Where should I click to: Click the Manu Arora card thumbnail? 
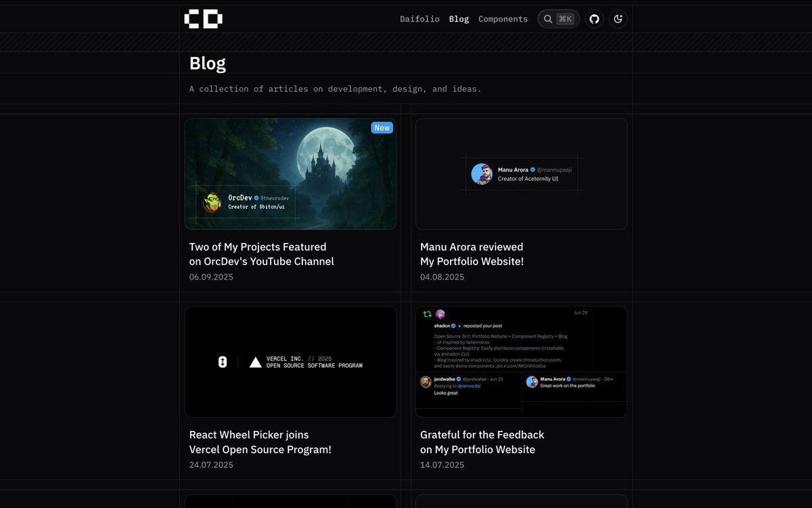[x=521, y=174]
